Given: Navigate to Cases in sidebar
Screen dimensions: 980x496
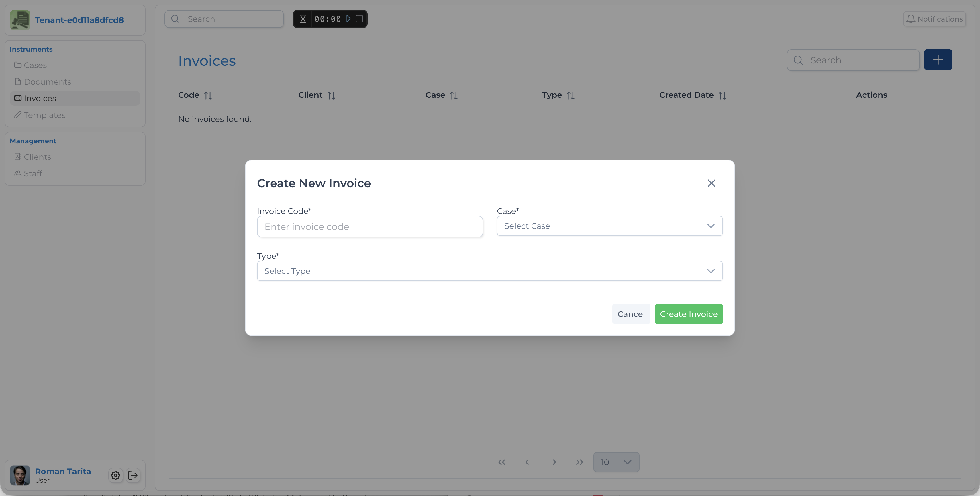Looking at the screenshot, I should pyautogui.click(x=35, y=65).
